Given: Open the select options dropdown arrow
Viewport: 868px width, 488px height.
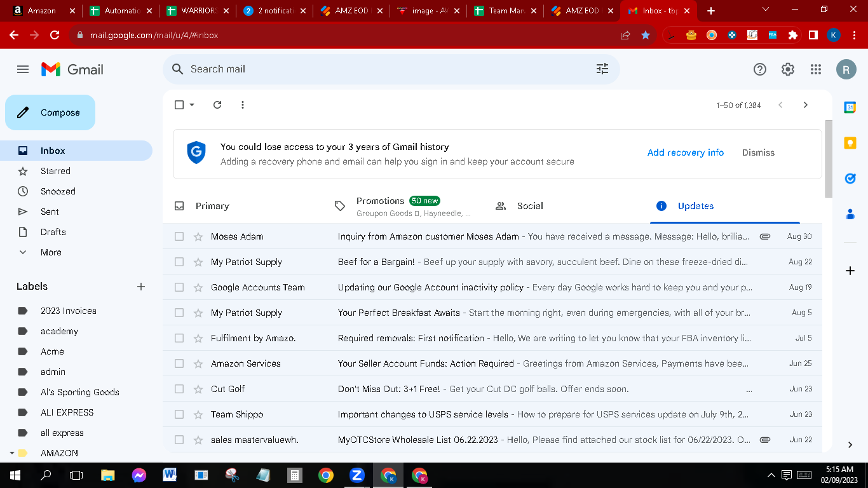Looking at the screenshot, I should pos(192,105).
